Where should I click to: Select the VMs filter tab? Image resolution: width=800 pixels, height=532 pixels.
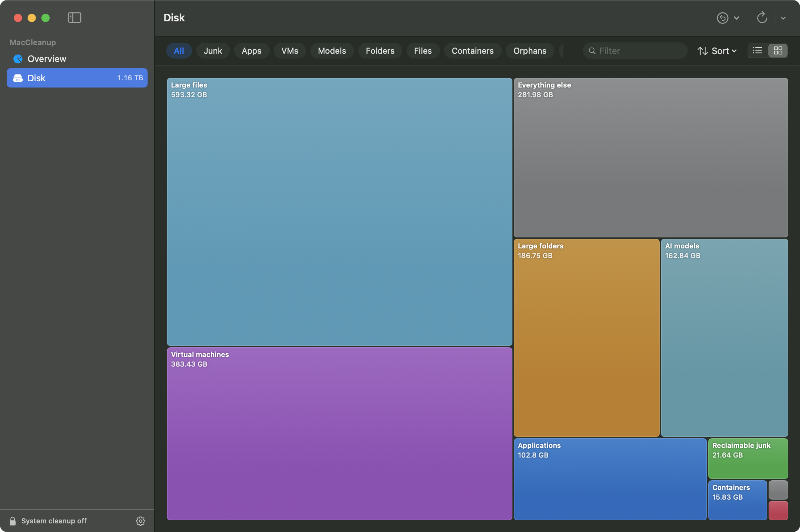(290, 51)
